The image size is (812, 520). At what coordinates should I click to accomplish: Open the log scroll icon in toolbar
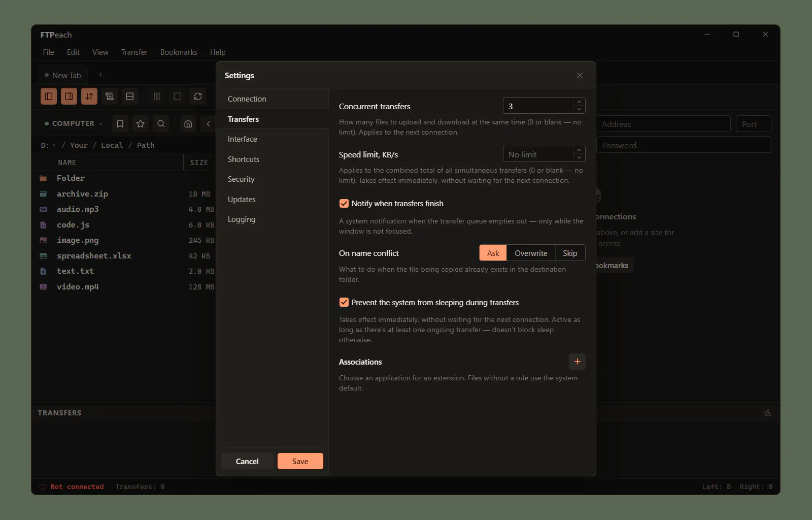[x=110, y=96]
